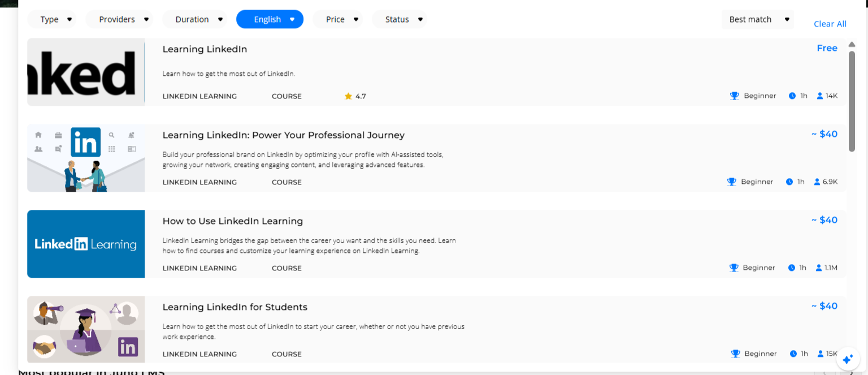Click the results list scrollbar thumb
This screenshot has width=868, height=375.
point(852,101)
